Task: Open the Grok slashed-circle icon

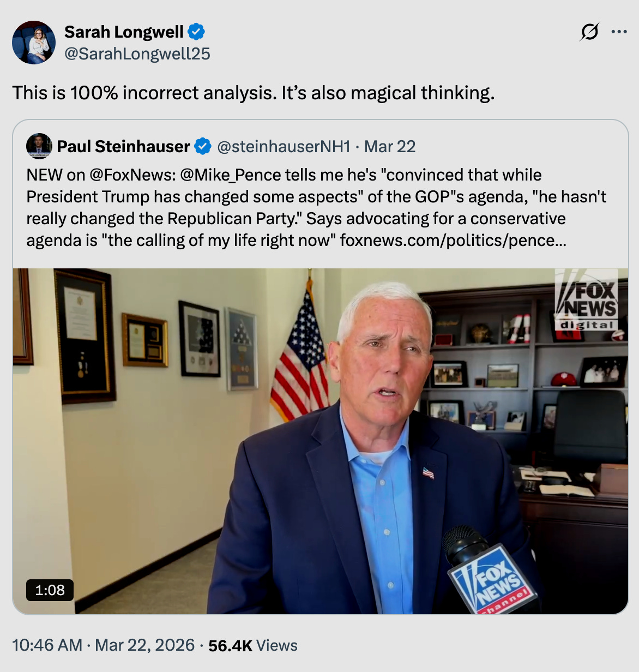Action: (589, 32)
